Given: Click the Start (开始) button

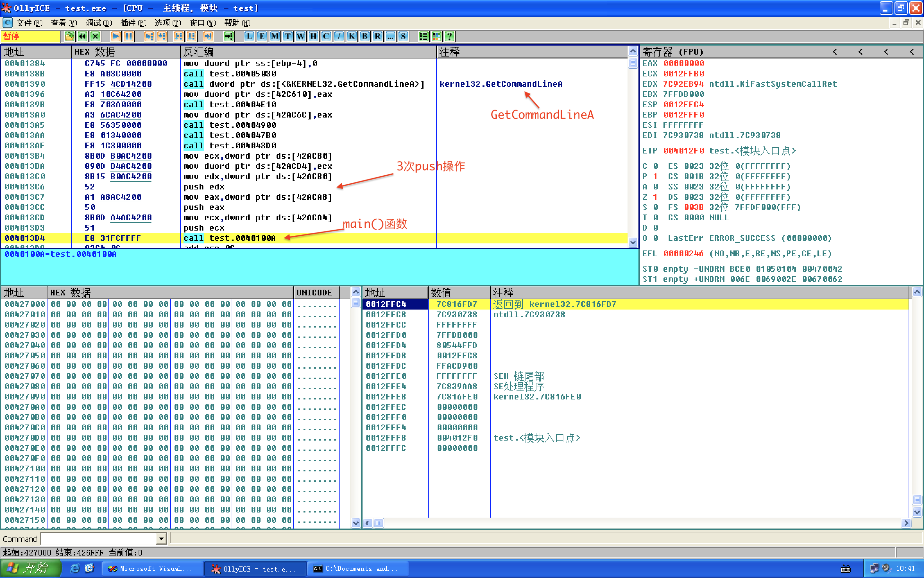Looking at the screenshot, I should pyautogui.click(x=30, y=568).
